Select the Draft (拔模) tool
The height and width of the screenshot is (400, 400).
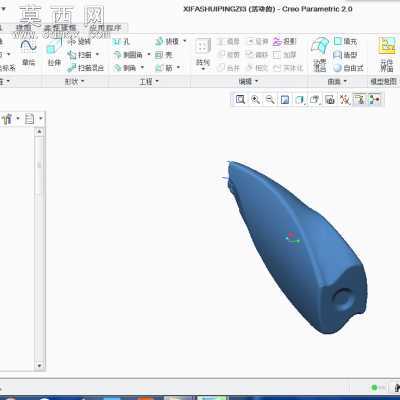click(167, 41)
